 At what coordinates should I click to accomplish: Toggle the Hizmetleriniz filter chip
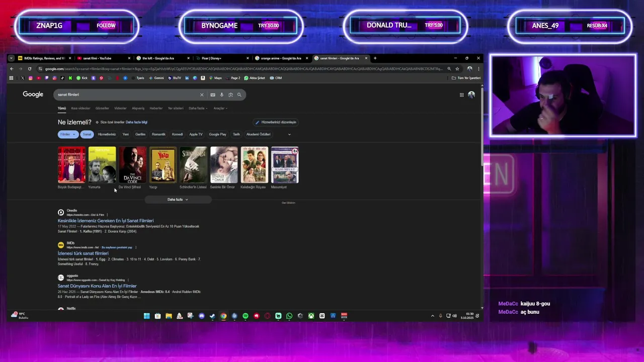click(x=107, y=134)
